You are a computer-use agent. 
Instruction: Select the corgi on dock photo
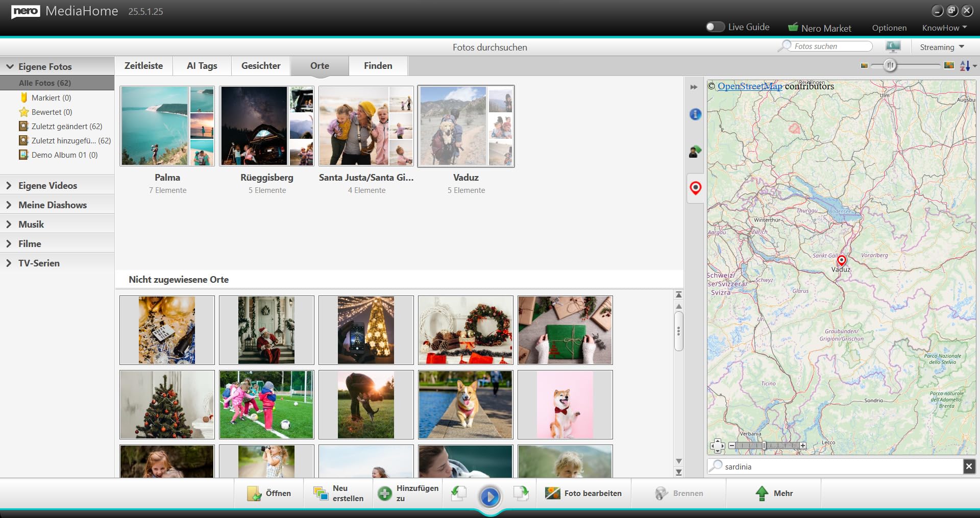coord(466,405)
